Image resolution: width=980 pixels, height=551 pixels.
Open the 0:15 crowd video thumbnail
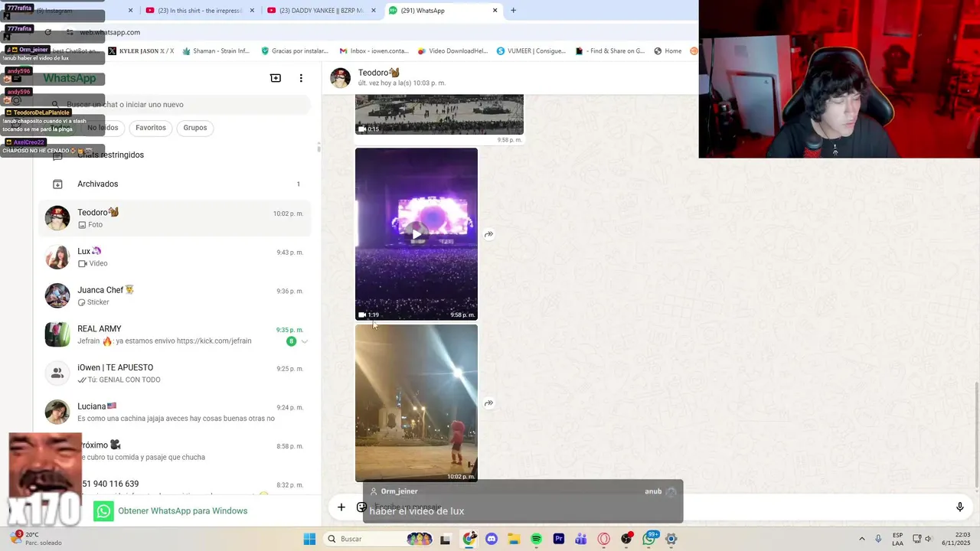[439, 115]
